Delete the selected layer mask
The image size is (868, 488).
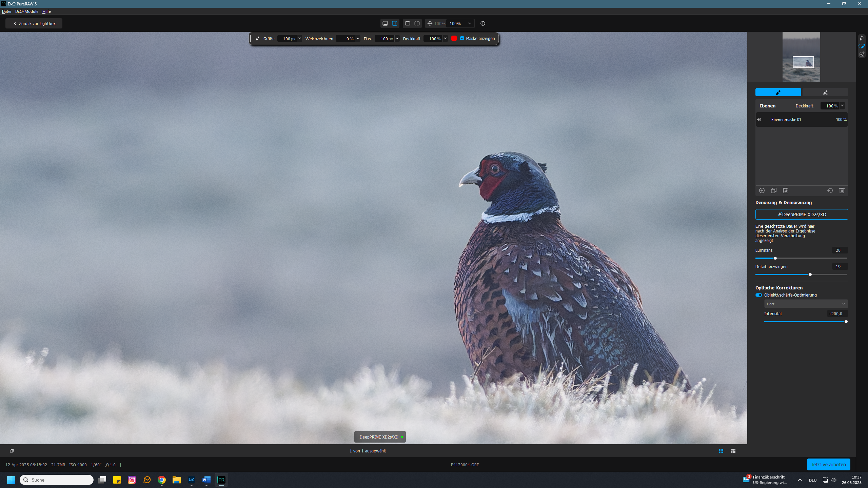point(842,190)
